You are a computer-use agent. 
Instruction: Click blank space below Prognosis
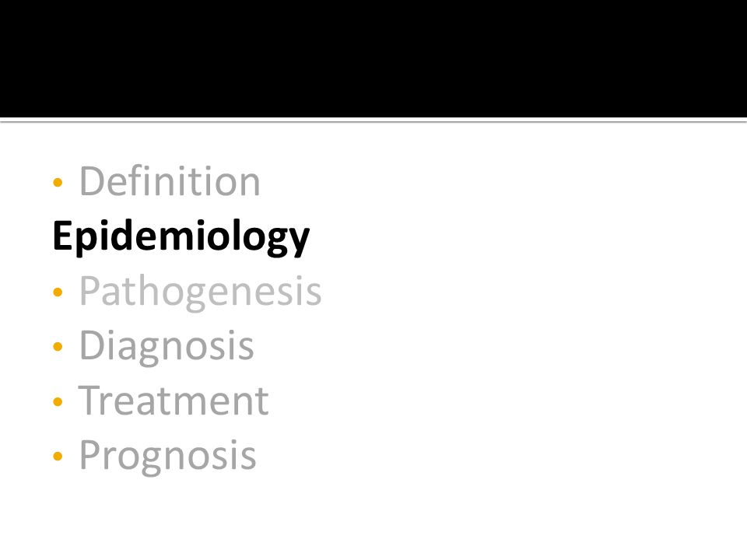[x=373, y=519]
